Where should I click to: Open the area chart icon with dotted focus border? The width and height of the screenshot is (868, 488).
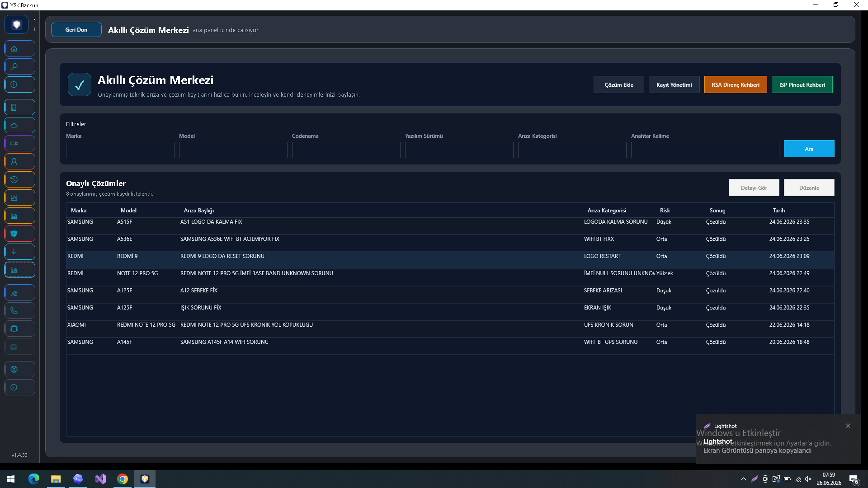[19, 270]
